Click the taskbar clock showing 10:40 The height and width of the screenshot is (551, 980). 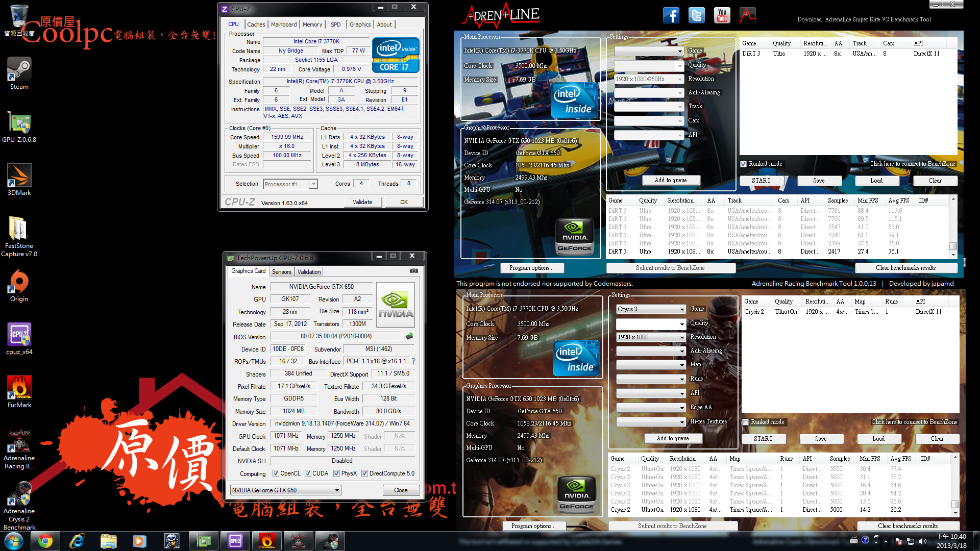951,541
